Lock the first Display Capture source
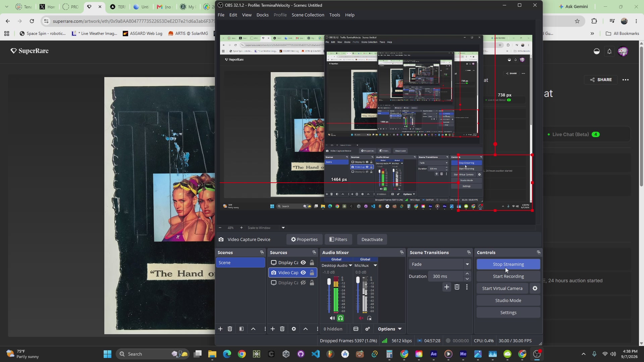The width and height of the screenshot is (644, 362). [312, 263]
